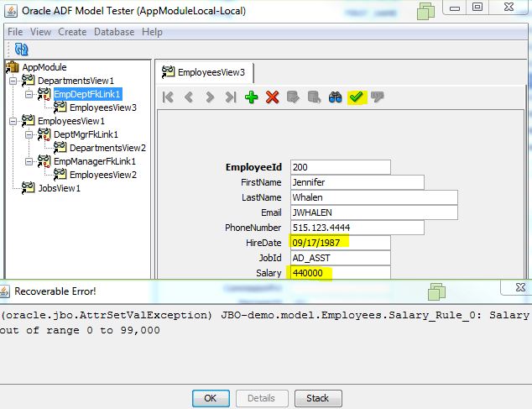Image resolution: width=532 pixels, height=409 pixels.
Task: Click the Stack button
Action: 318,398
